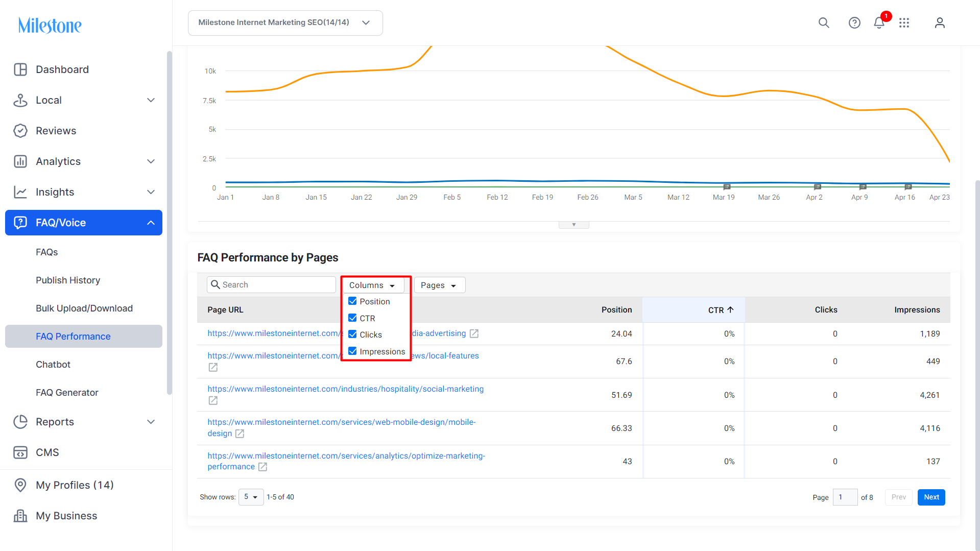
Task: Open external link icon for mobile-design URL
Action: point(240,434)
